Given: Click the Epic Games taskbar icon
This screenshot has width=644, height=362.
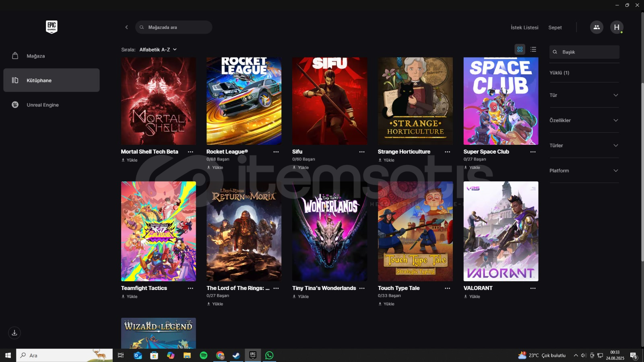Looking at the screenshot, I should [x=253, y=355].
